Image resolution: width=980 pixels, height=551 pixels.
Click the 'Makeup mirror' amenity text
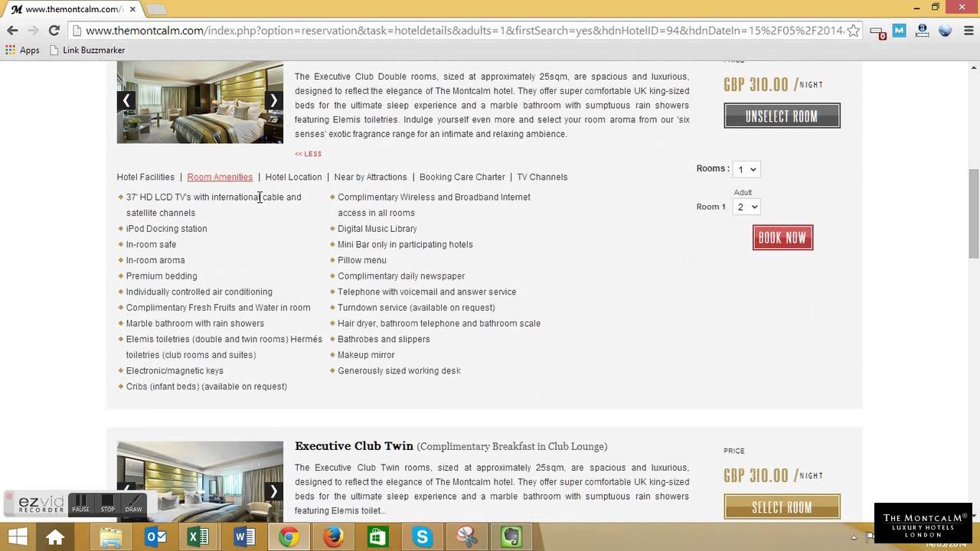[x=366, y=355]
